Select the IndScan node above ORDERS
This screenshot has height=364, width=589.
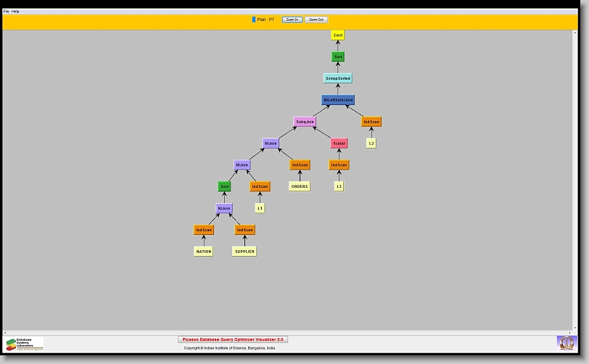point(300,165)
